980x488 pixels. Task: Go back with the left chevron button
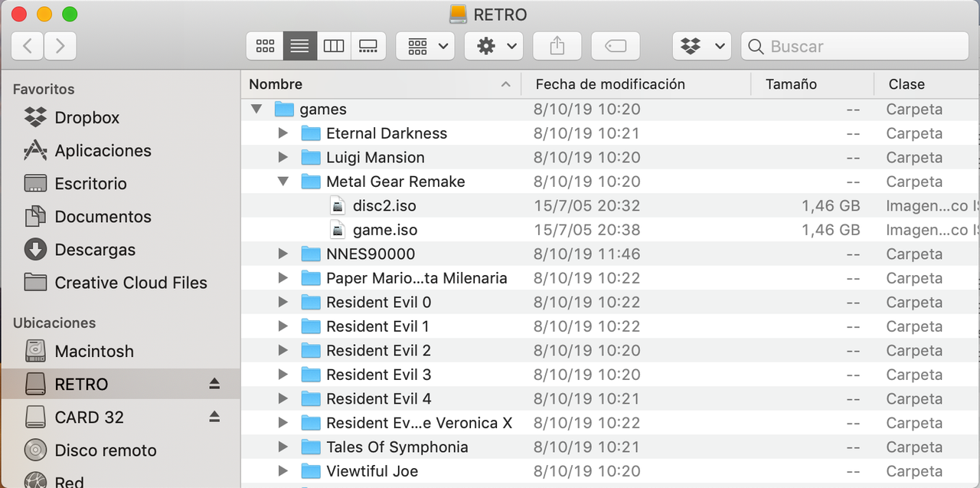28,46
